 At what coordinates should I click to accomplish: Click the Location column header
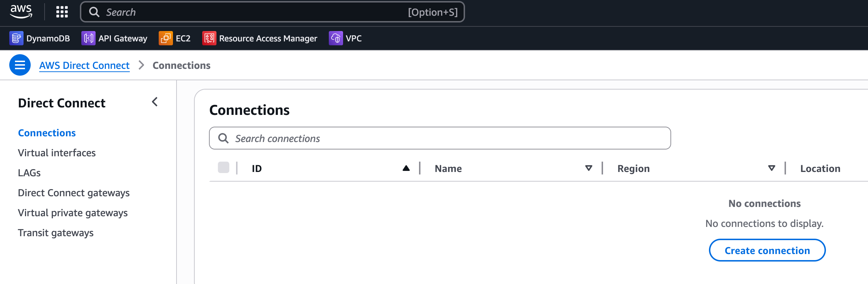[x=820, y=168]
